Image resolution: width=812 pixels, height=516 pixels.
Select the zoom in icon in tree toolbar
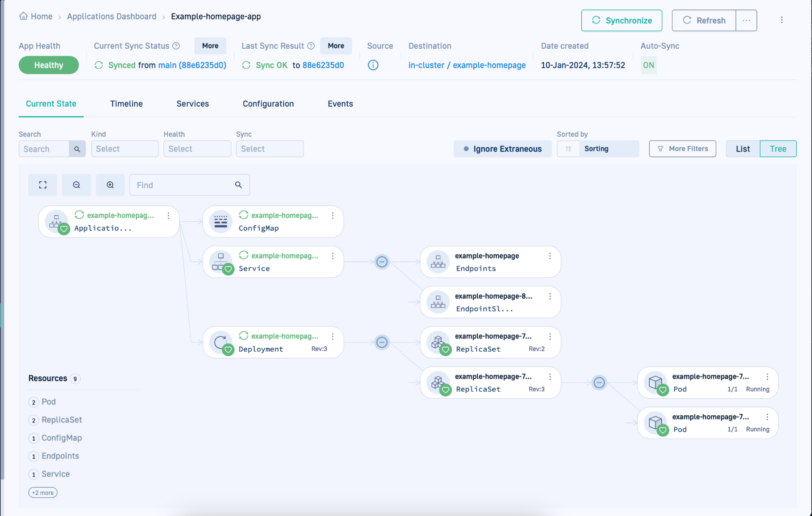[110, 185]
